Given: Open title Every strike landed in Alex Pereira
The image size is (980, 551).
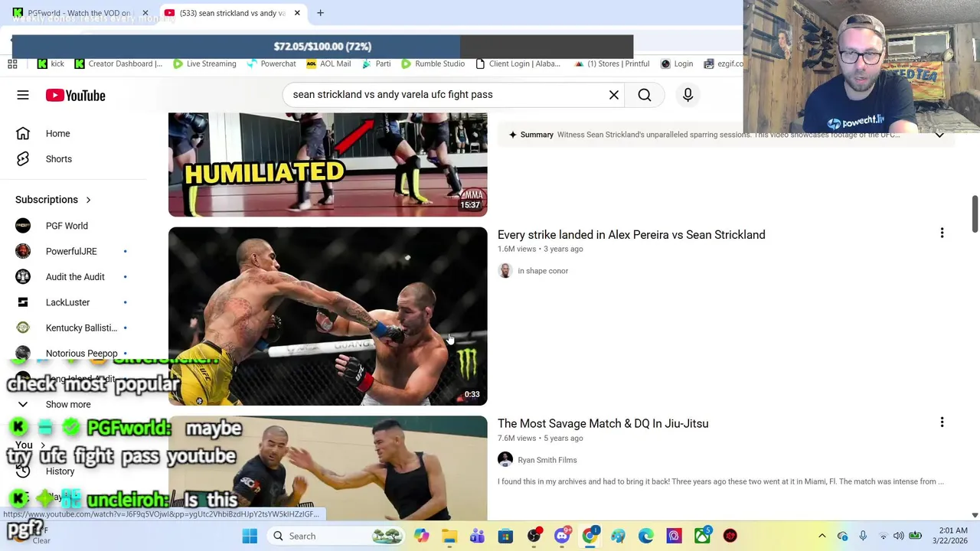Looking at the screenshot, I should point(631,235).
